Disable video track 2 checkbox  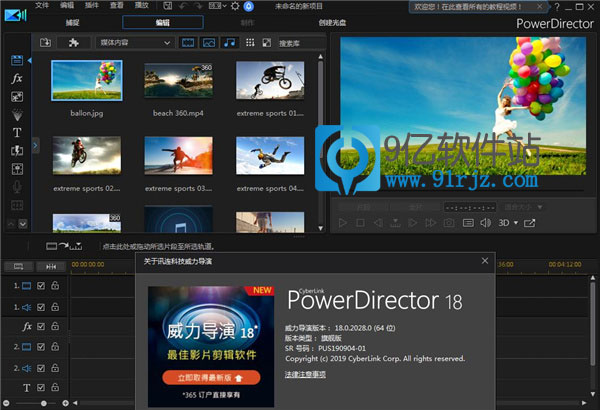pyautogui.click(x=41, y=347)
